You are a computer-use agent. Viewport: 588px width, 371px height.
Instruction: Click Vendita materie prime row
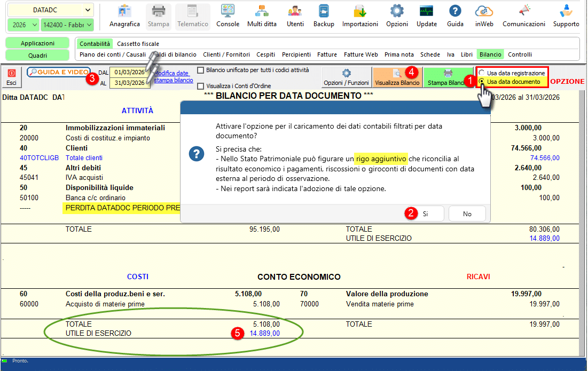[380, 304]
